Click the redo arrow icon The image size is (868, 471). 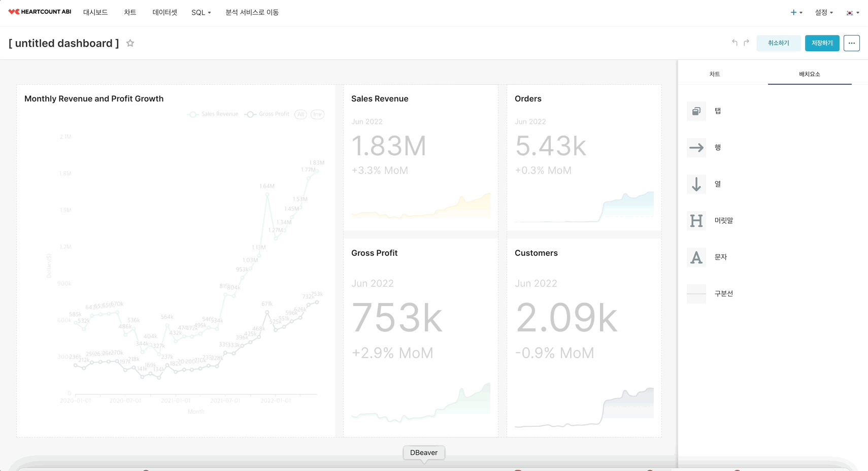pyautogui.click(x=746, y=43)
